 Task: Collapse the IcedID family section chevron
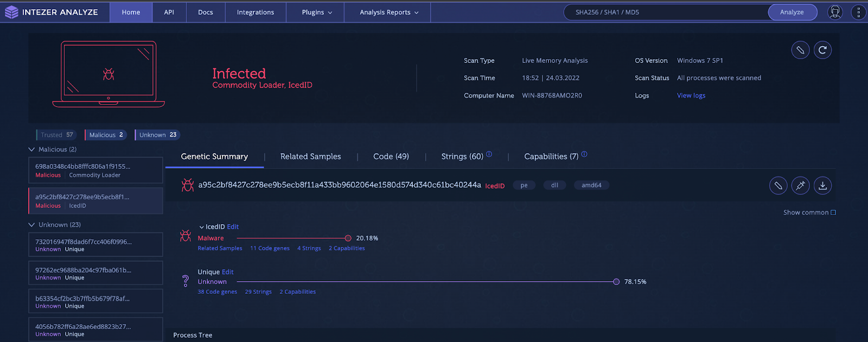coord(201,227)
